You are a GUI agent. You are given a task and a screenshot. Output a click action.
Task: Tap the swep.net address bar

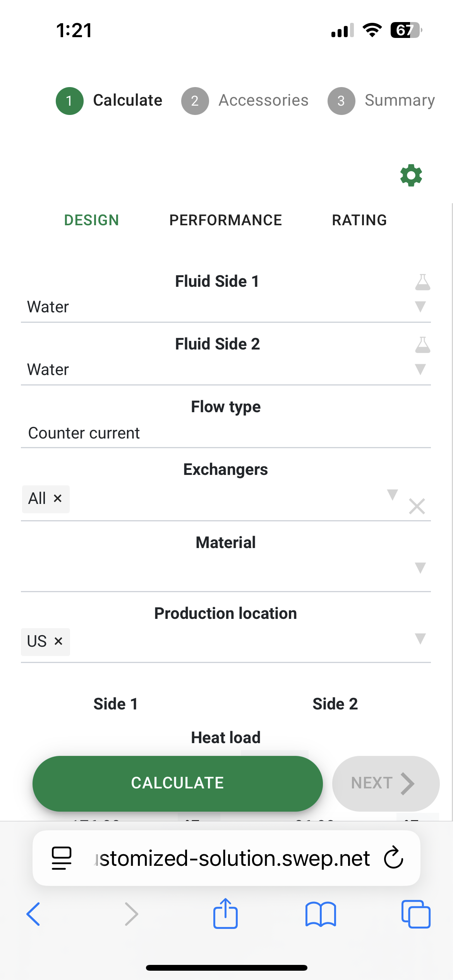[232, 858]
